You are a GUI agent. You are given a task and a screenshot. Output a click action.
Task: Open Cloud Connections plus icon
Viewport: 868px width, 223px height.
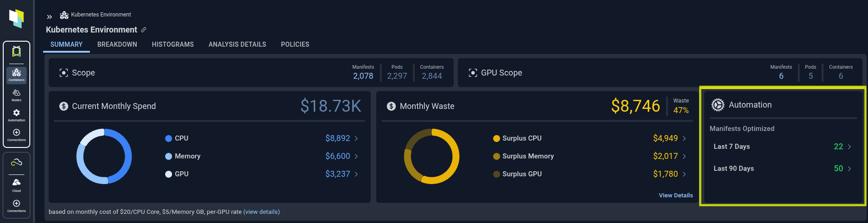point(17,203)
